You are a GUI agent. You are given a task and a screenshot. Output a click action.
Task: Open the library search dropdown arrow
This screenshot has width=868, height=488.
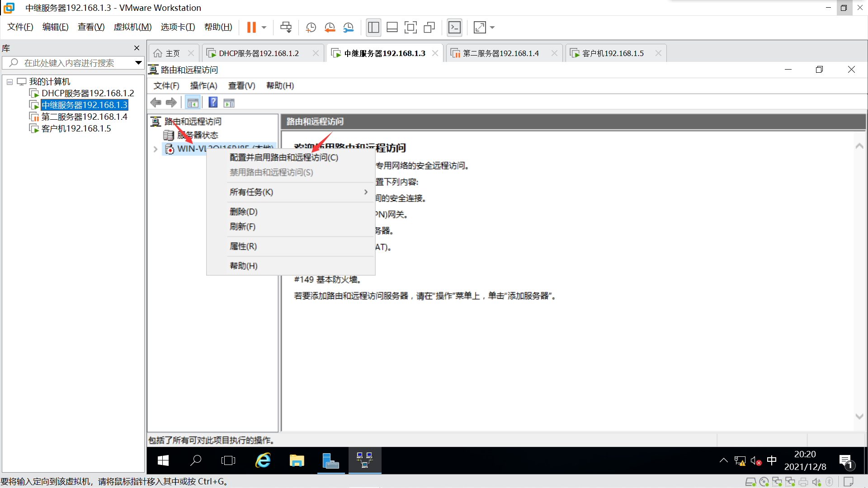[138, 63]
